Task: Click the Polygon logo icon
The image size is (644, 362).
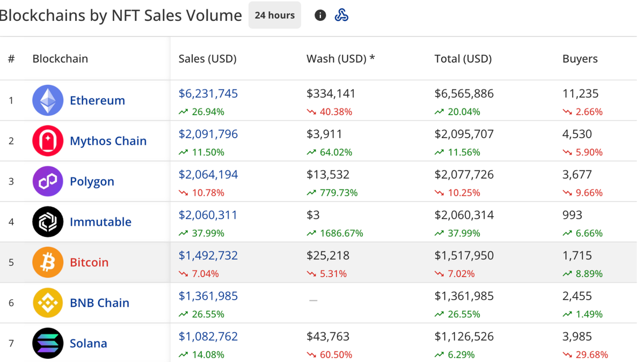Action: pyautogui.click(x=48, y=181)
